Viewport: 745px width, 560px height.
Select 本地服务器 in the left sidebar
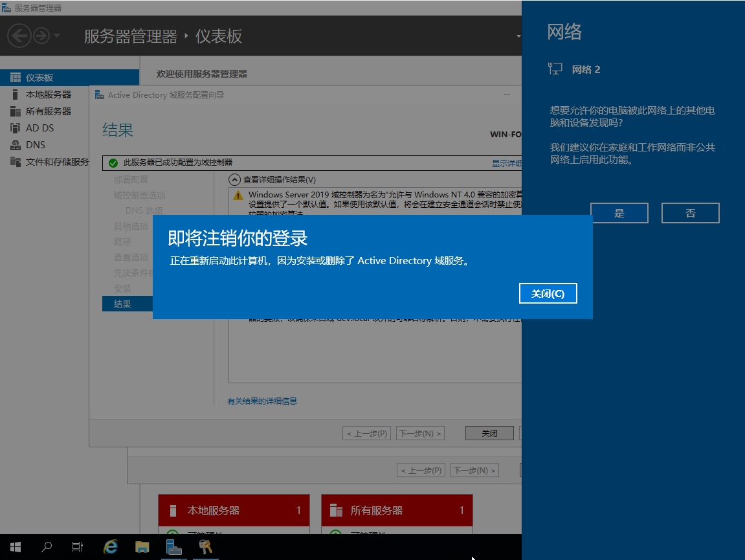[49, 95]
